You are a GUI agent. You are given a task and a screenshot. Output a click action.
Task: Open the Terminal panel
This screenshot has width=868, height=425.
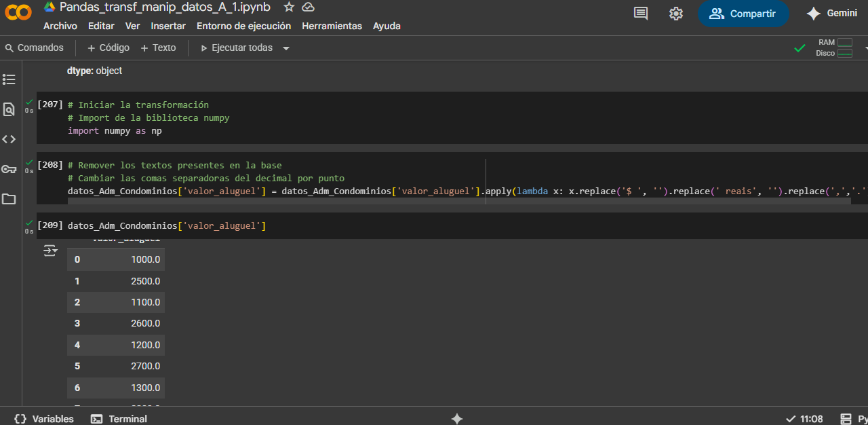pyautogui.click(x=119, y=419)
